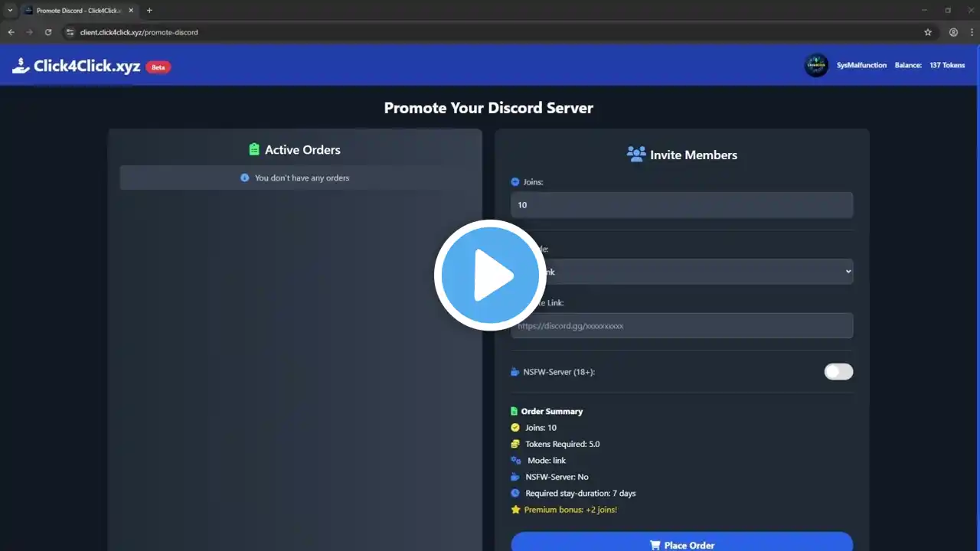Click the browser address bar URL
The image size is (980, 551).
click(x=139, y=32)
